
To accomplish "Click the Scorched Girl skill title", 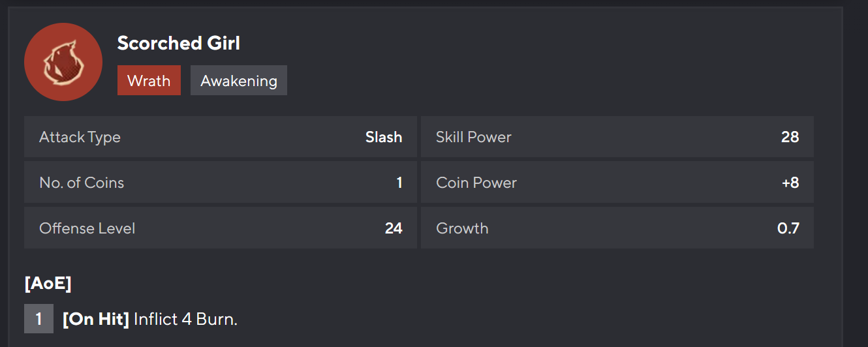I will pos(179,43).
